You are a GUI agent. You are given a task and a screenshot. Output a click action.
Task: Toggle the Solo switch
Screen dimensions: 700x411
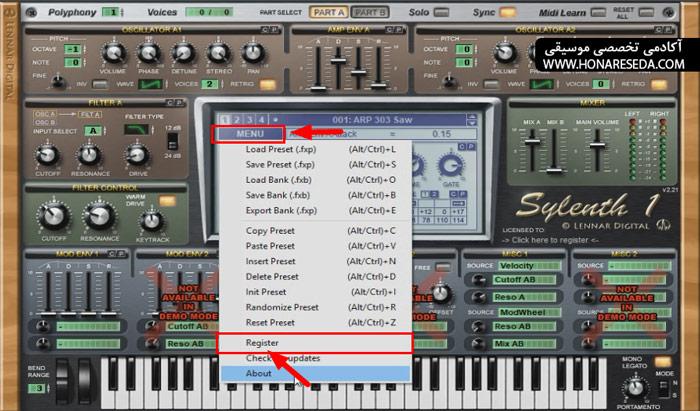click(441, 12)
